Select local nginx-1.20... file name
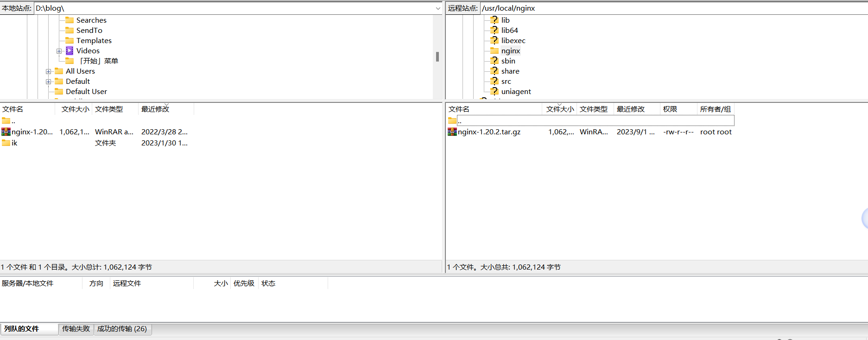The width and height of the screenshot is (868, 340). (32, 132)
